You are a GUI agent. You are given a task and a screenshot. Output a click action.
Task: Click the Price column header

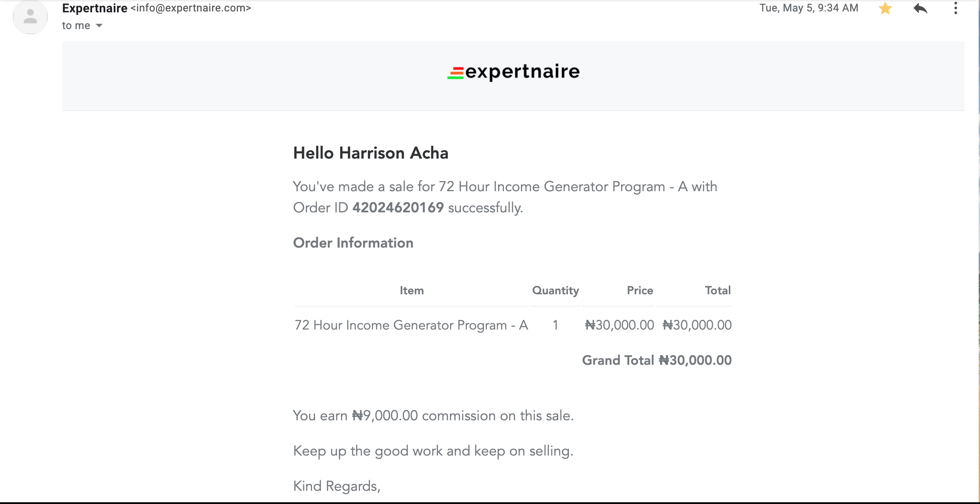[640, 290]
